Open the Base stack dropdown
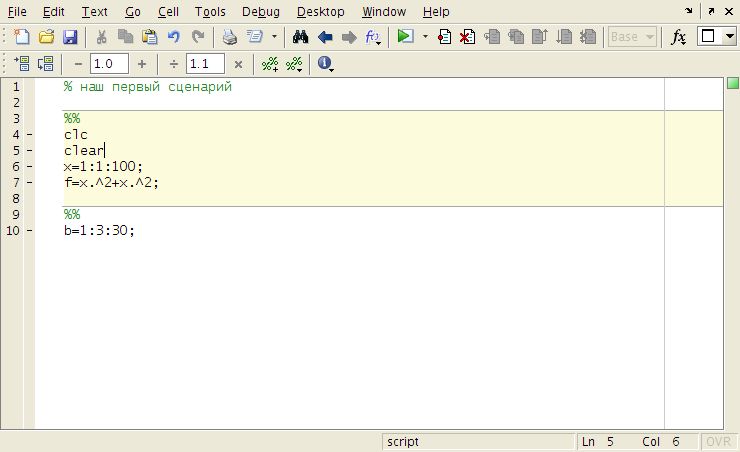The image size is (740, 452). pyautogui.click(x=632, y=36)
